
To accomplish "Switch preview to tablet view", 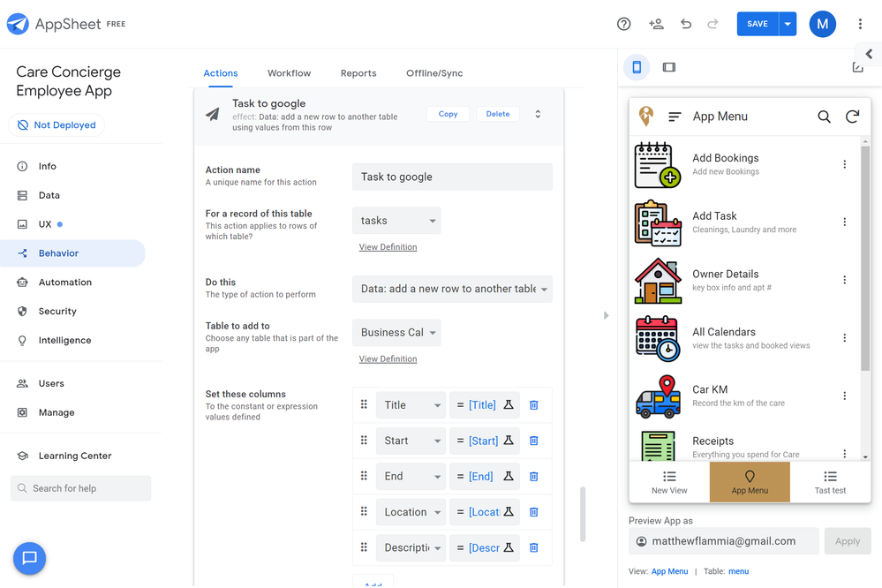I will pos(669,67).
